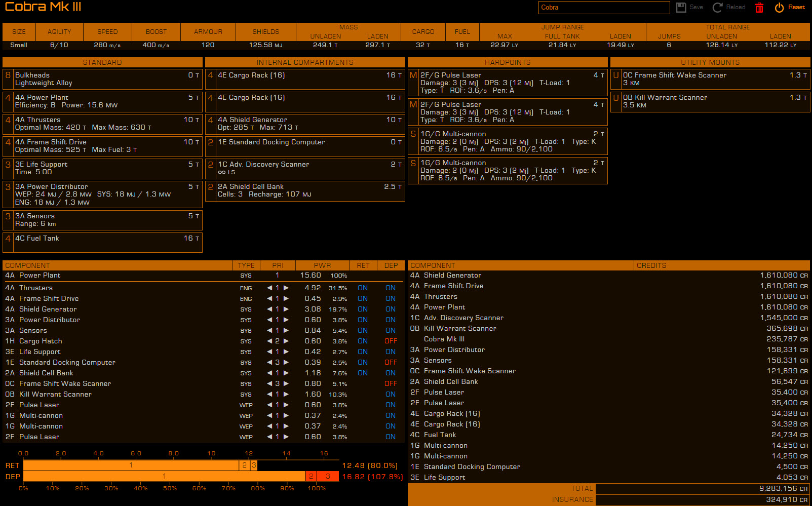Open the first 2F/G Pulse Laser hardpoint

pos(508,83)
